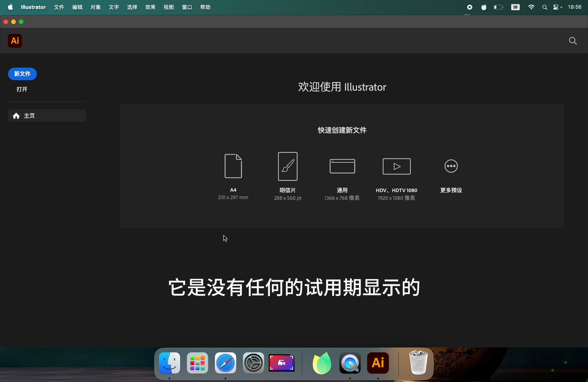
Task: Open the 选择 menu
Action: tap(132, 7)
